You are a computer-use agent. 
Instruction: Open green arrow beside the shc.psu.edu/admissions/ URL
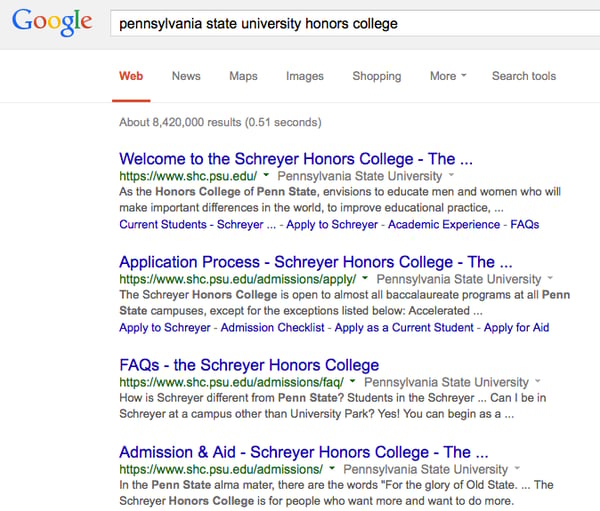click(x=332, y=468)
